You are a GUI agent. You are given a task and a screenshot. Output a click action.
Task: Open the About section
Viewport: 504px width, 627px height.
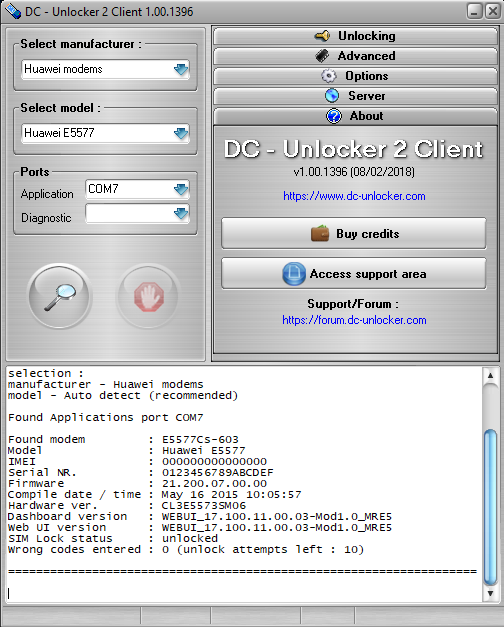point(355,116)
